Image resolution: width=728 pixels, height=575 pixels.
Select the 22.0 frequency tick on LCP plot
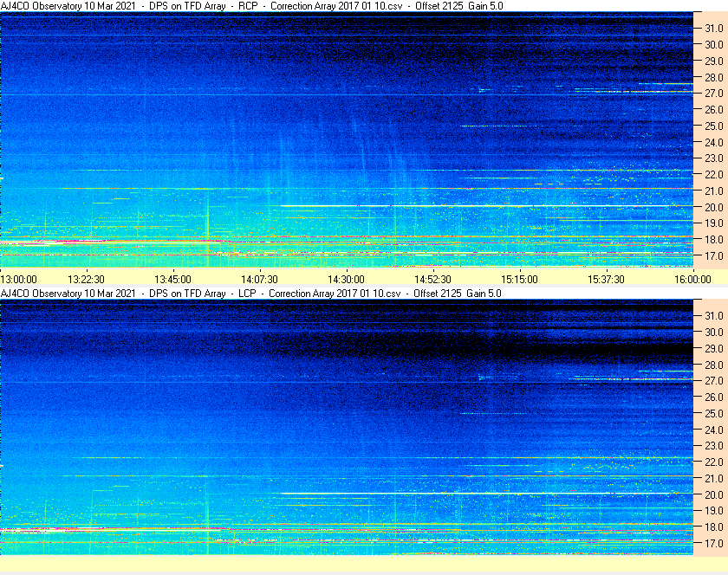(714, 462)
